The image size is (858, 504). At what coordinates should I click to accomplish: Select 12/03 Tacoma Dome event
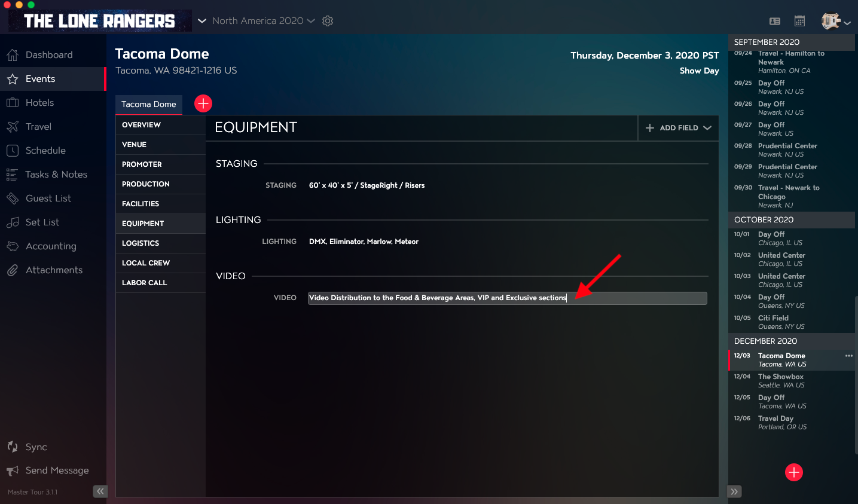pos(792,360)
